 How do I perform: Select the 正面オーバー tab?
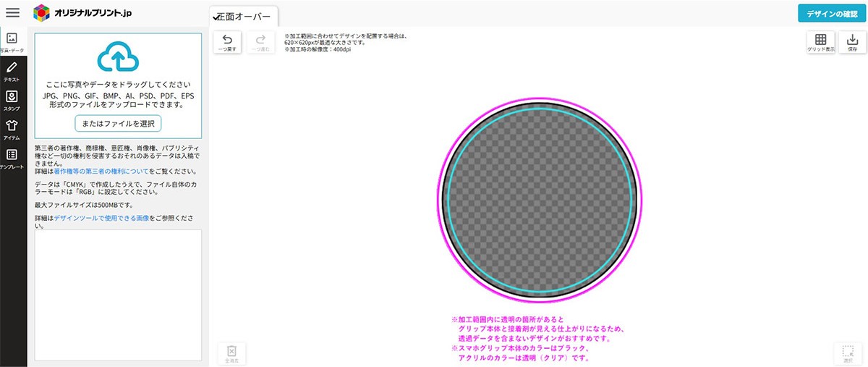[x=243, y=17]
